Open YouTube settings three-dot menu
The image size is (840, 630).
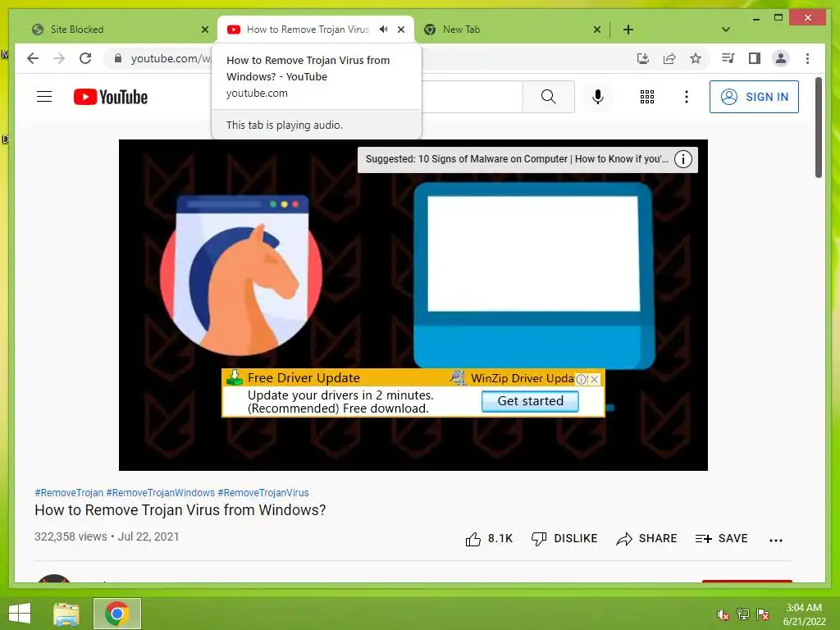pos(687,97)
